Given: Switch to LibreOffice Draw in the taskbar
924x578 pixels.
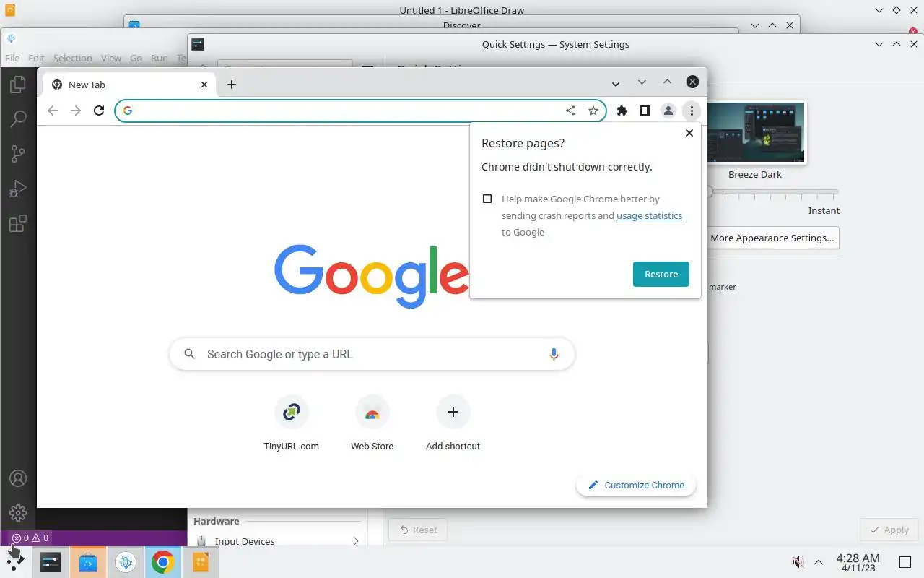Looking at the screenshot, I should [x=201, y=561].
